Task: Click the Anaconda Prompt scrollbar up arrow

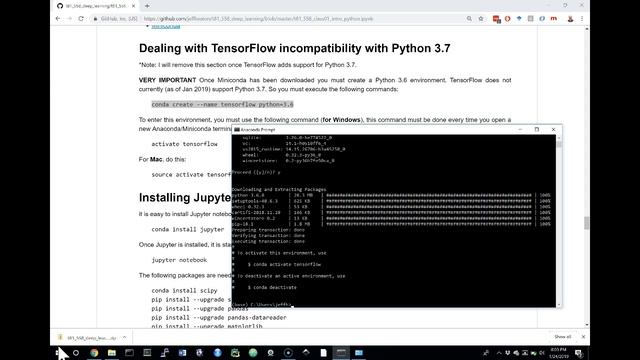Action: [559, 138]
